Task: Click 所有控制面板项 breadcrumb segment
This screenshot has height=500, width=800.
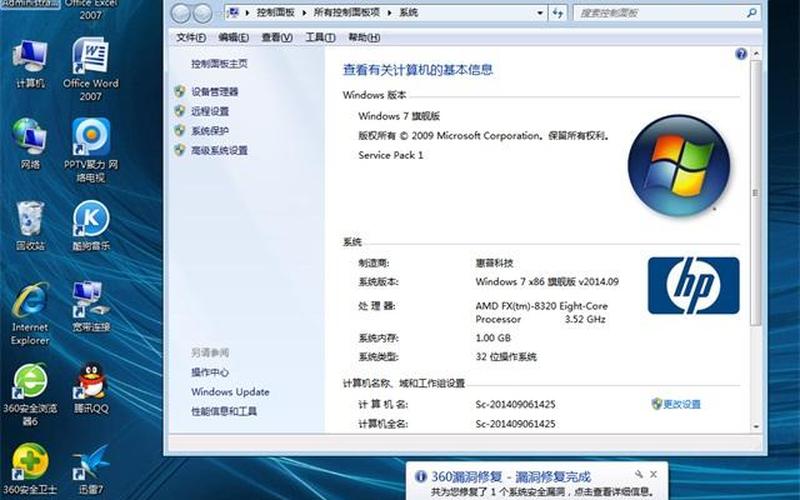Action: [346, 12]
